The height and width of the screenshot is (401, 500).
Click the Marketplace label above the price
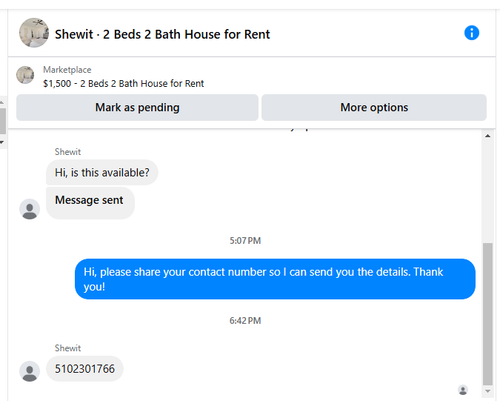click(x=67, y=70)
